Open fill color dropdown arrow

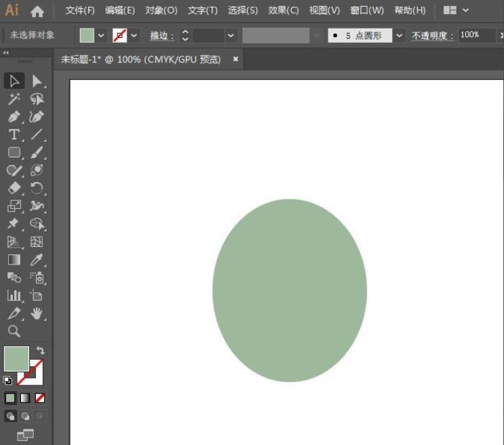coord(101,35)
